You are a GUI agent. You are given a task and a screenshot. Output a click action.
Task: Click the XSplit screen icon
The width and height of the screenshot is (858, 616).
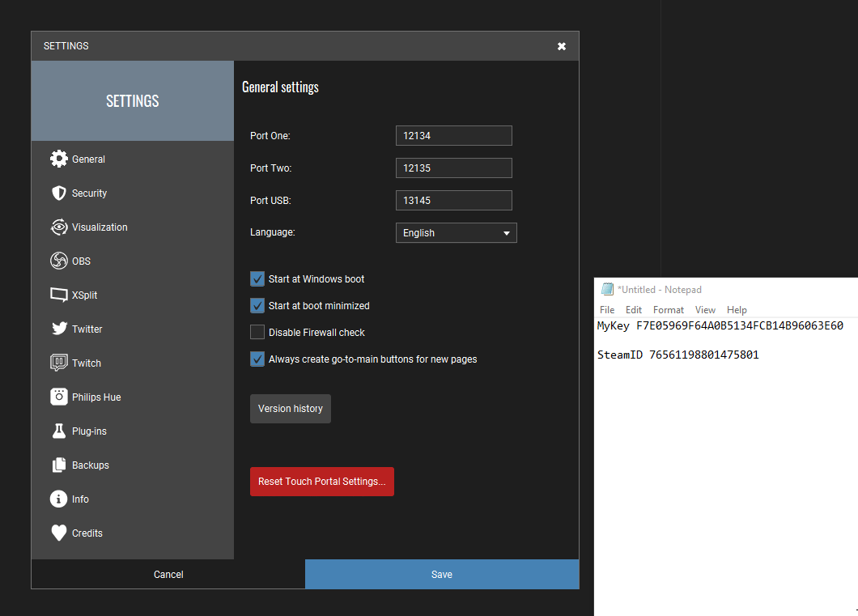click(58, 295)
